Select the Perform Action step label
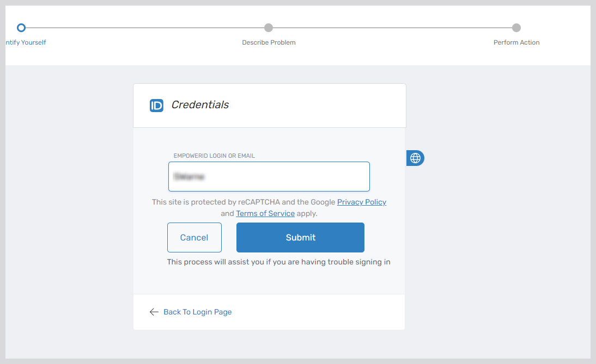Image resolution: width=596 pixels, height=364 pixels. pyautogui.click(x=516, y=42)
